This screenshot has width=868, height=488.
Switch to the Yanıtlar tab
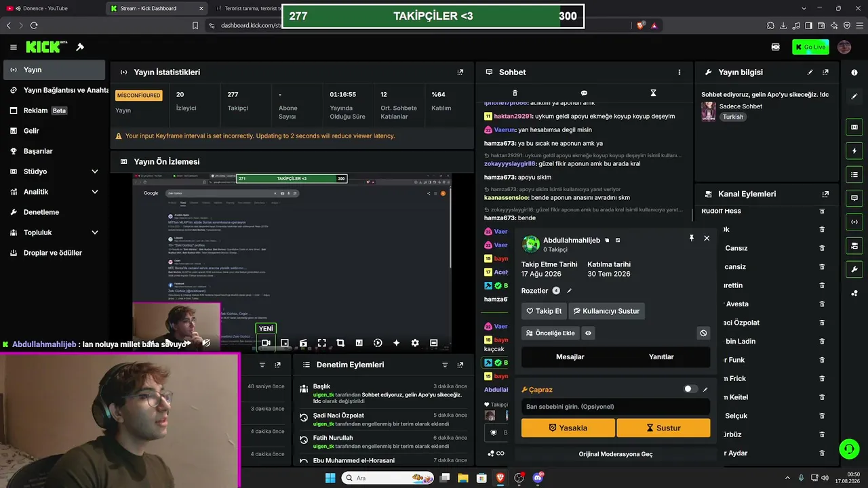click(x=661, y=357)
